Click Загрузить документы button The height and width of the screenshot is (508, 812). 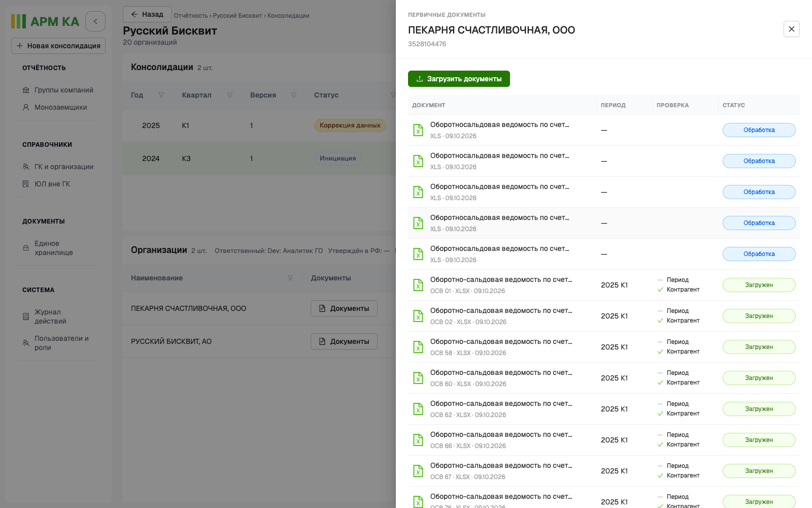pyautogui.click(x=459, y=79)
